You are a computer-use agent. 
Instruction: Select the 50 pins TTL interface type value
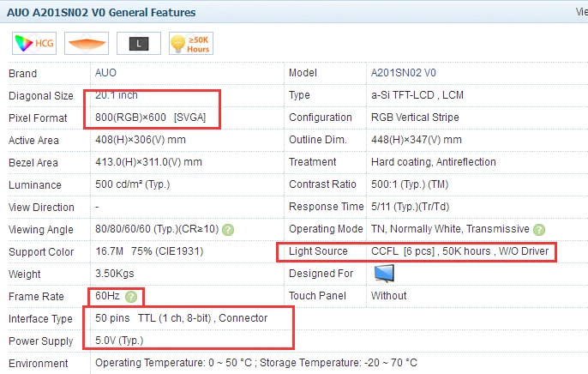[x=182, y=318]
